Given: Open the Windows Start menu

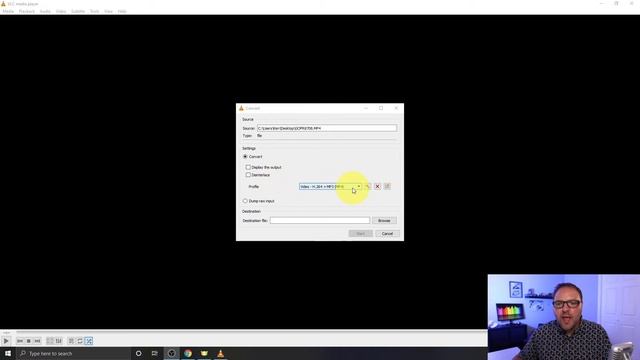Looking at the screenshot, I should 8,353.
